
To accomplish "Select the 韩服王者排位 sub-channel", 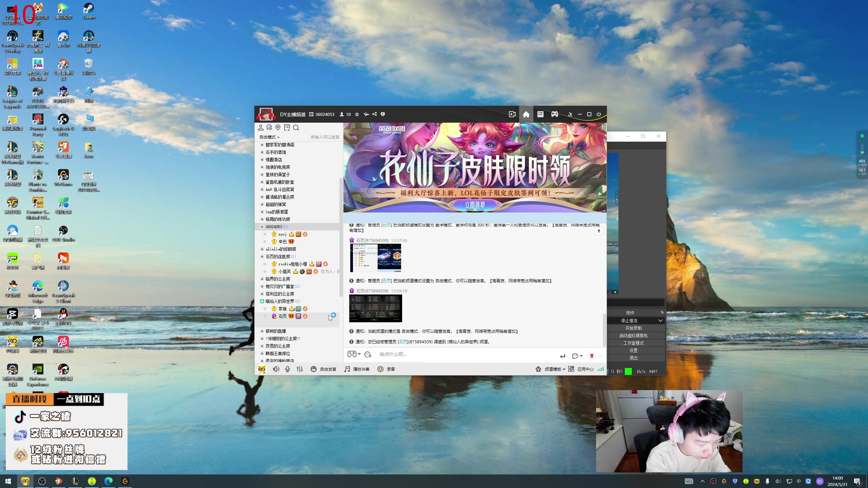I will 278,353.
